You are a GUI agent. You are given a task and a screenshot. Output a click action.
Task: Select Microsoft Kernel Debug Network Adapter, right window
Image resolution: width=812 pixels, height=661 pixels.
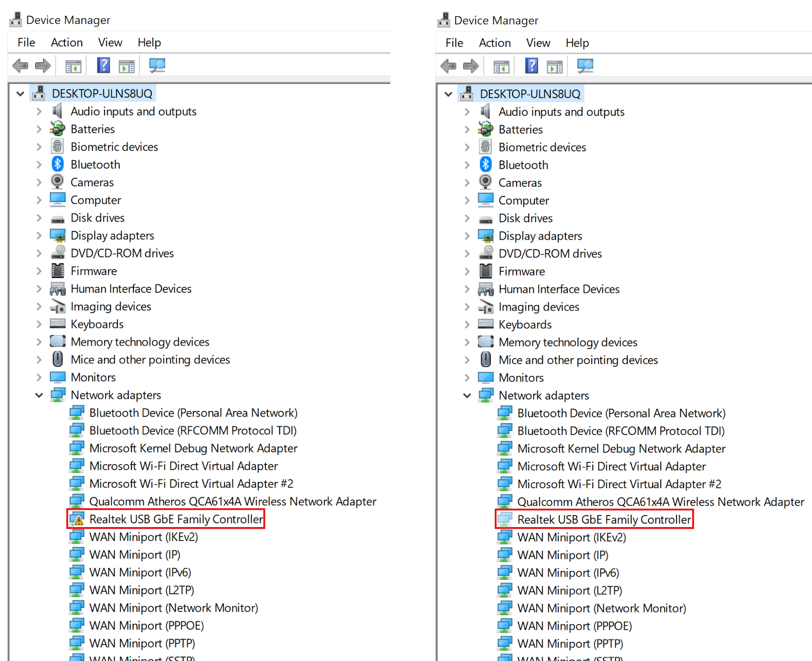coord(622,448)
